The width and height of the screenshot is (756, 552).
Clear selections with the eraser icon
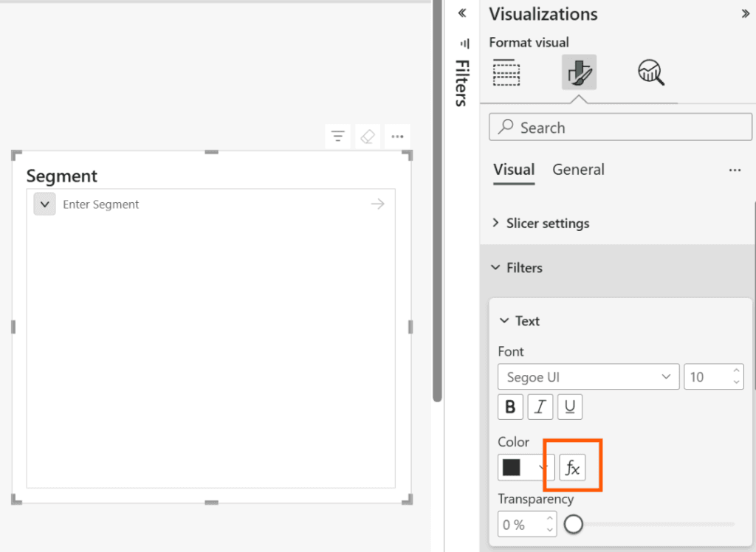point(367,137)
